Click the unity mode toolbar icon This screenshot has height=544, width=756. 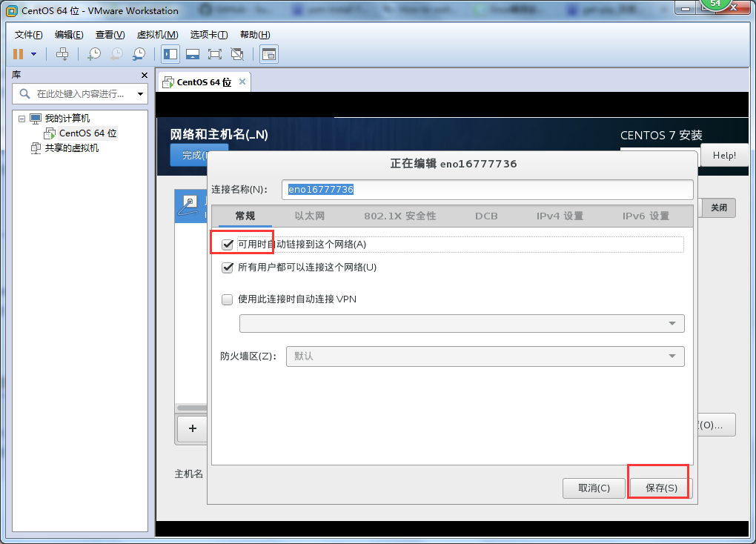point(237,54)
